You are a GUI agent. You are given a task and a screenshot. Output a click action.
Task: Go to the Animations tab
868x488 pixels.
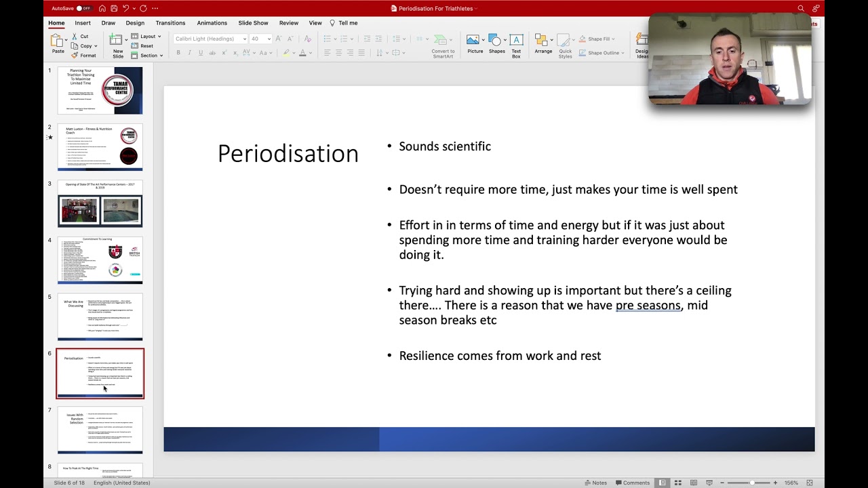212,23
